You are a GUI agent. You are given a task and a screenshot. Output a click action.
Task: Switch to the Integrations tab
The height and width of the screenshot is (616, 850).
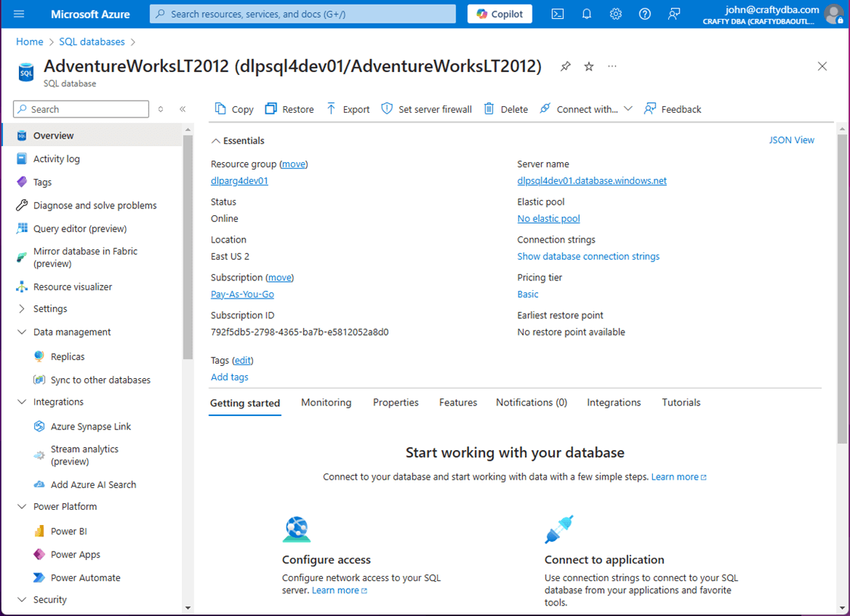(614, 402)
